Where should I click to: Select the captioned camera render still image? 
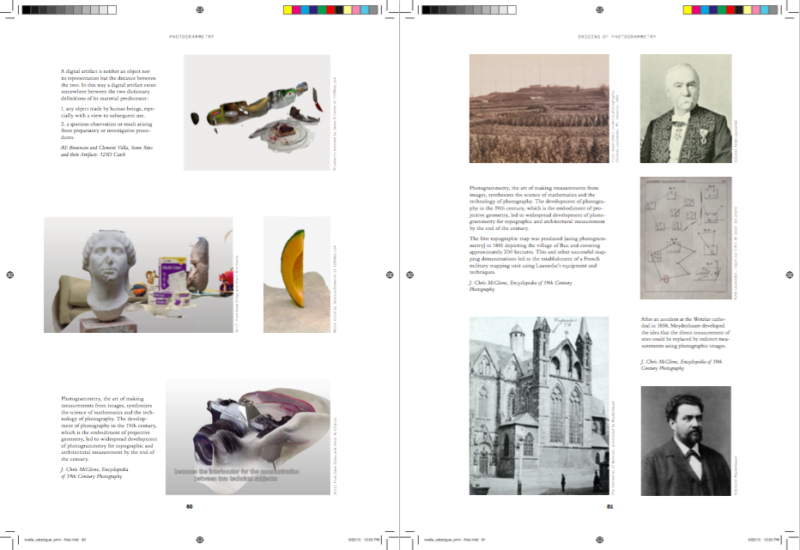[248, 437]
